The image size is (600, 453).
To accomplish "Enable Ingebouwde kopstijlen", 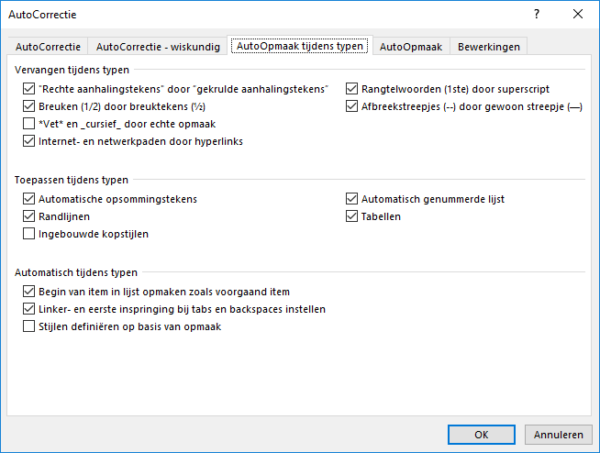I will [29, 233].
